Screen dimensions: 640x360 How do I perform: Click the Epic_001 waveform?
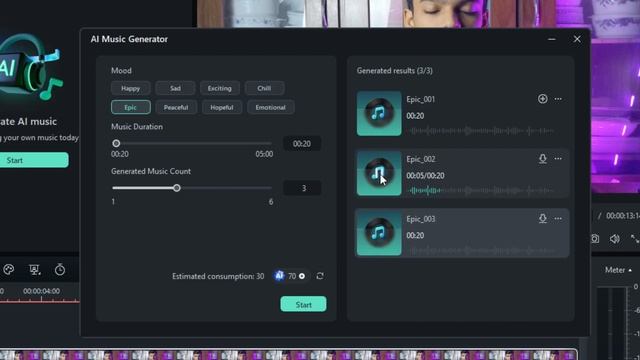click(x=481, y=131)
